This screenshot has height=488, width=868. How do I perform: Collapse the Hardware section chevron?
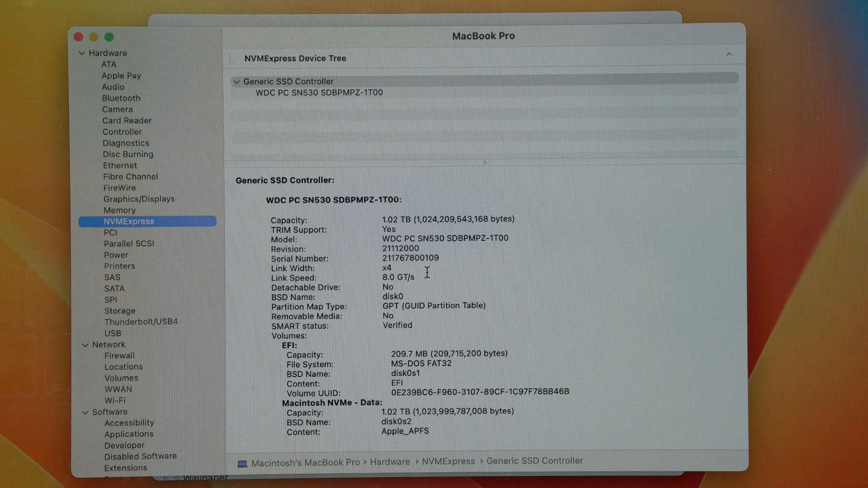pyautogui.click(x=82, y=53)
